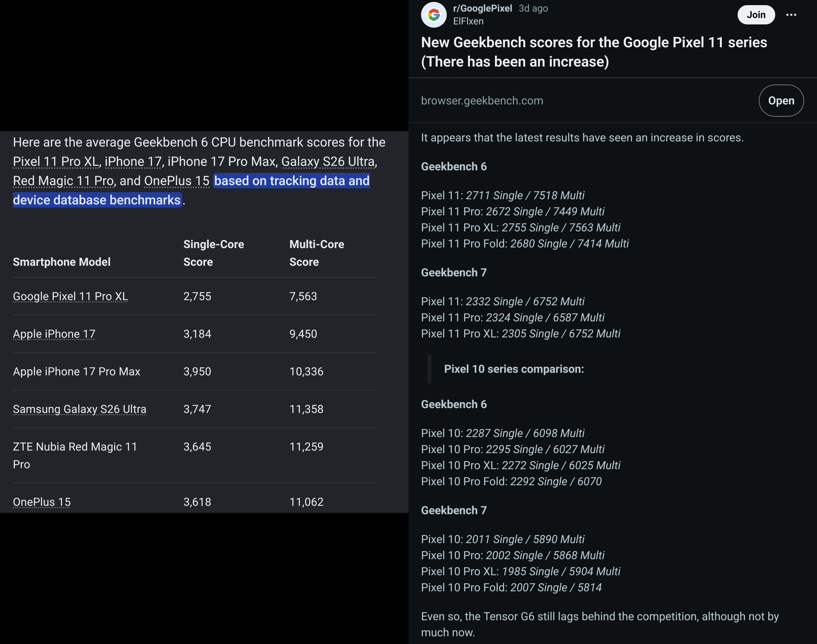Open the Apple iPhone 17 table link
Screen dimensions: 817x644
pos(54,334)
